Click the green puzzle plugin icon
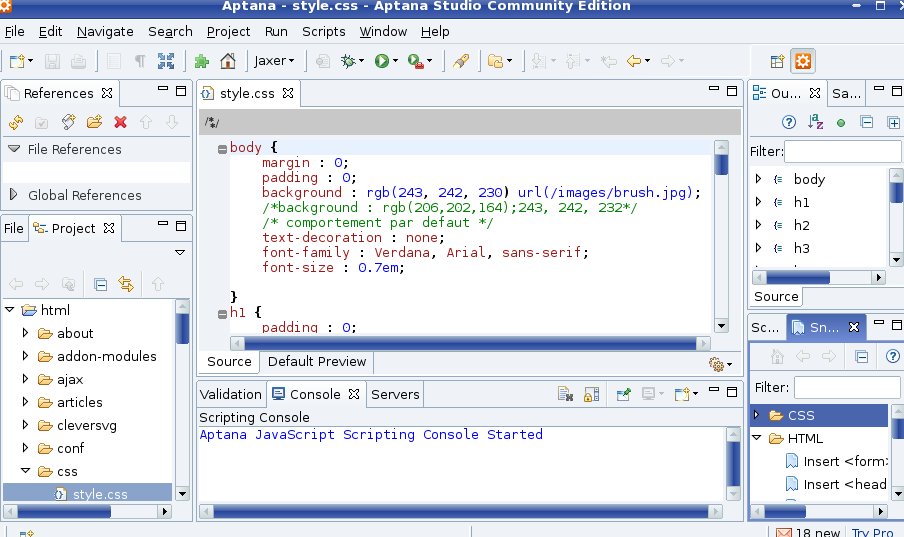This screenshot has width=904, height=537. pyautogui.click(x=202, y=61)
